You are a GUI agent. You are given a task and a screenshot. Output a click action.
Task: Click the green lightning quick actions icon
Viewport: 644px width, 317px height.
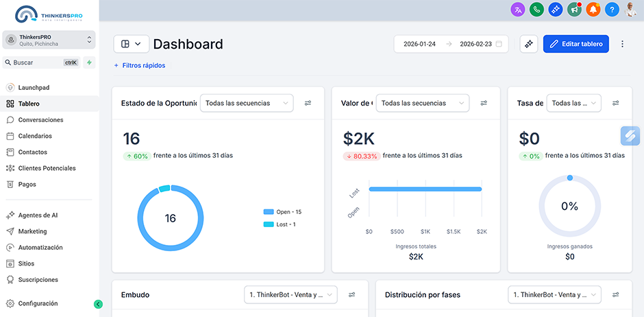(x=90, y=62)
